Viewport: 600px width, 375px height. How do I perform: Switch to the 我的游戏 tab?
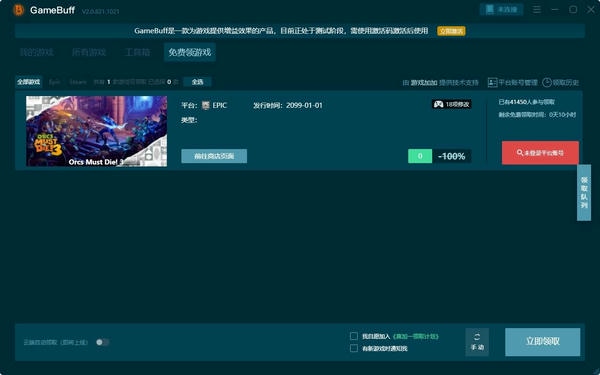click(37, 52)
